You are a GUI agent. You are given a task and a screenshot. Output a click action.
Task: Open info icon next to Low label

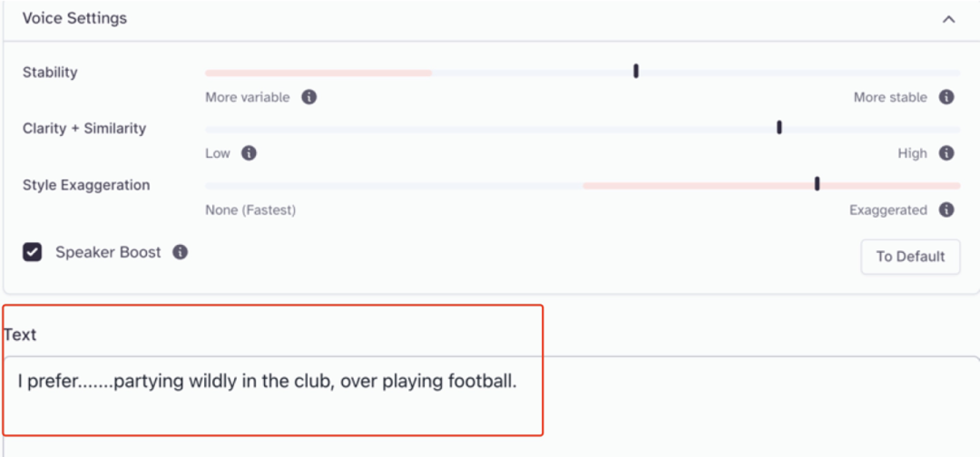coord(249,153)
